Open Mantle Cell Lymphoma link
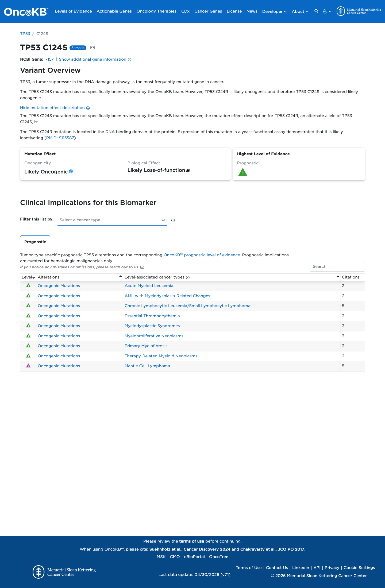Screen dimensions: 385x588 click(147, 366)
